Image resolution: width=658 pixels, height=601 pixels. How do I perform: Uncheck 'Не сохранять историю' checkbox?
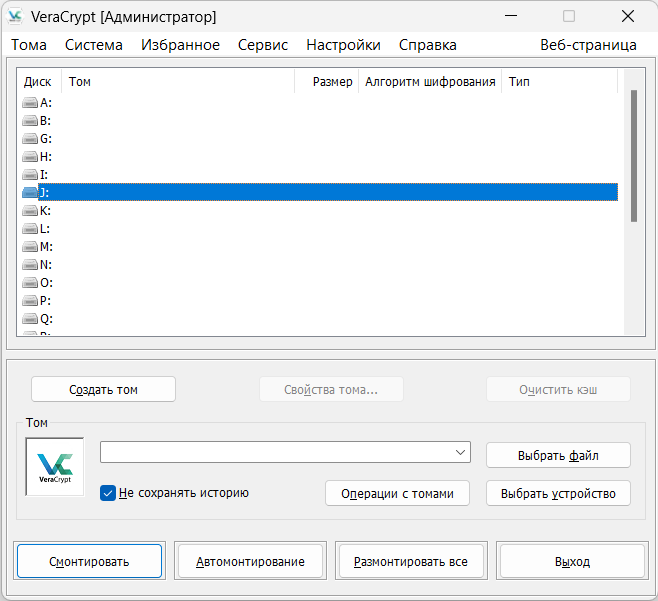click(x=108, y=493)
